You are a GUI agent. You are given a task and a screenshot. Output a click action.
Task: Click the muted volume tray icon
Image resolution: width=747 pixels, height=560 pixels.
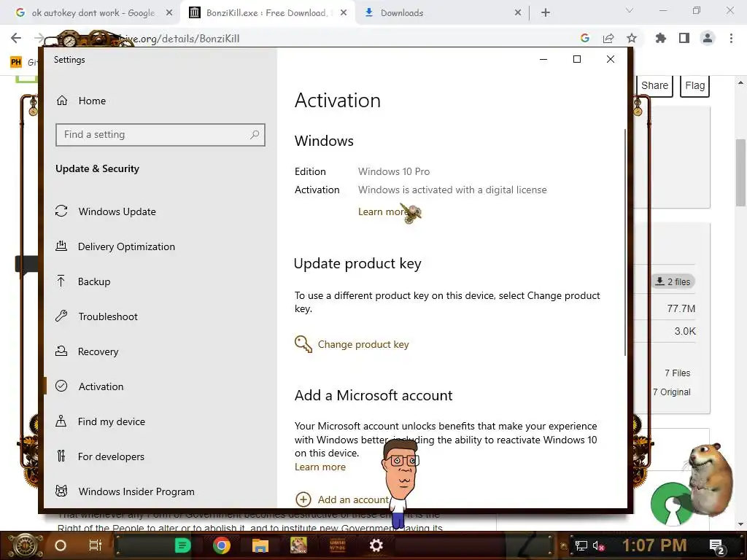598,546
